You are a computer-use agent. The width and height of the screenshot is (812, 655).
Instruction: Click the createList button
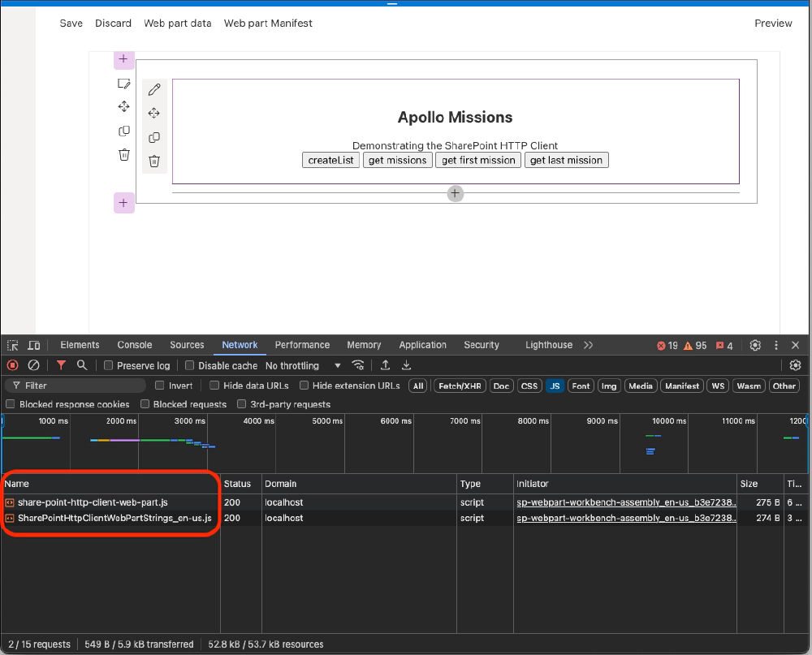(x=331, y=161)
